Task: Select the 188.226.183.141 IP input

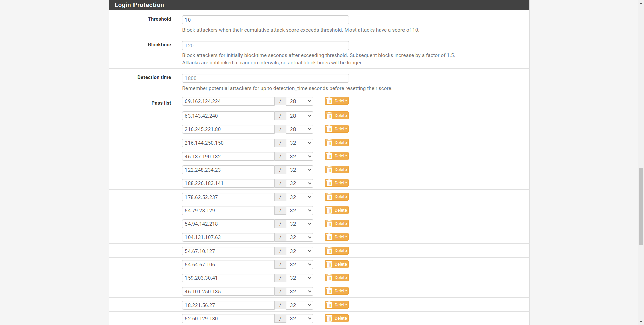Action: pos(228,183)
